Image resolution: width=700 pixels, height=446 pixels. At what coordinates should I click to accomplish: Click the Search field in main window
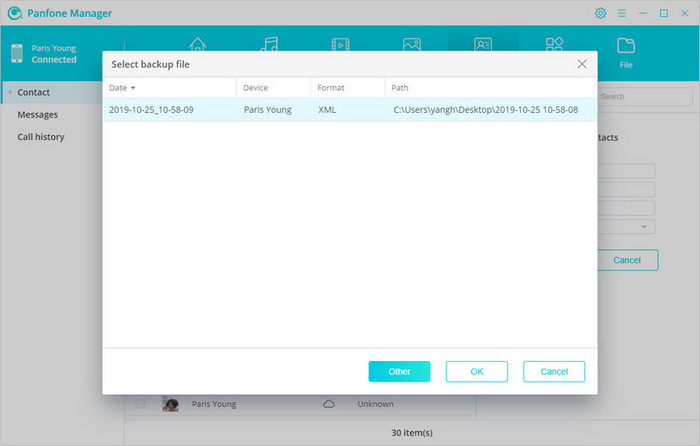(x=645, y=96)
